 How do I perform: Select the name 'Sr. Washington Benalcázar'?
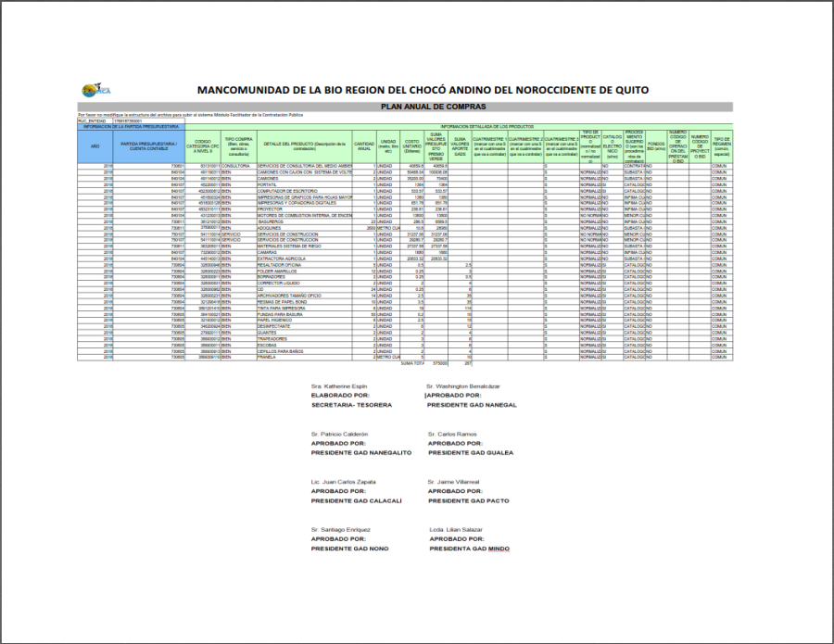pyautogui.click(x=463, y=386)
